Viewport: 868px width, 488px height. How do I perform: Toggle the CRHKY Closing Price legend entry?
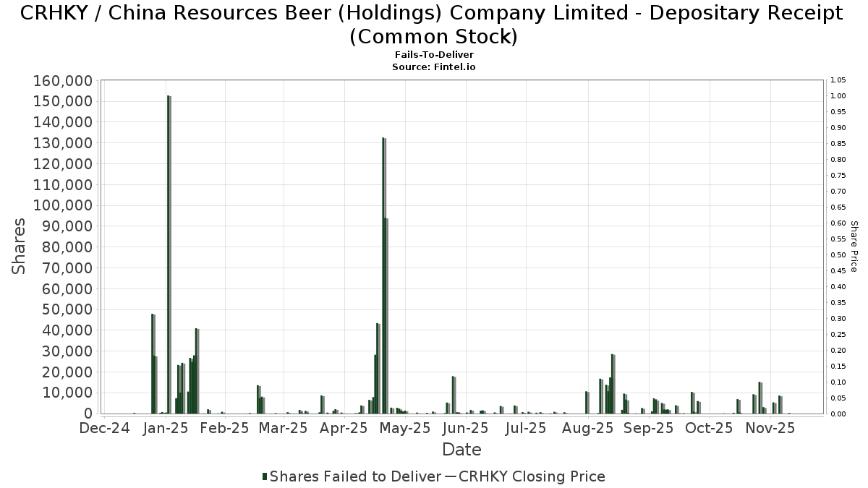[x=532, y=476]
